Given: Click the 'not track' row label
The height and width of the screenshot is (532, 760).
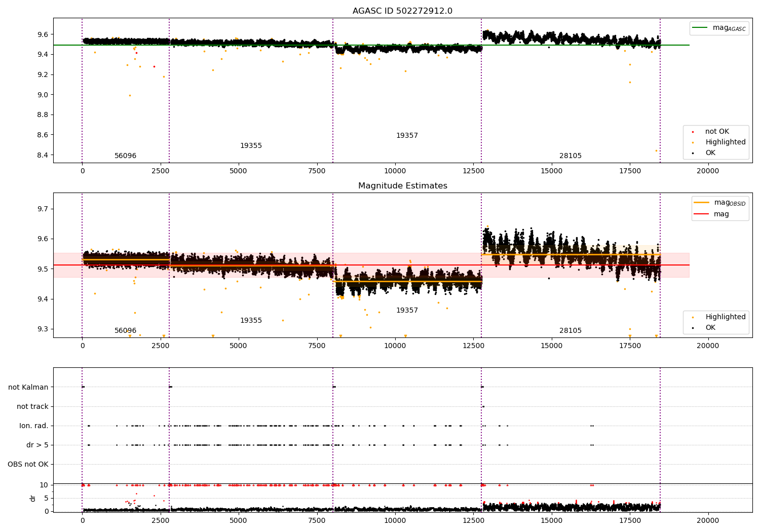Looking at the screenshot, I should tap(32, 407).
